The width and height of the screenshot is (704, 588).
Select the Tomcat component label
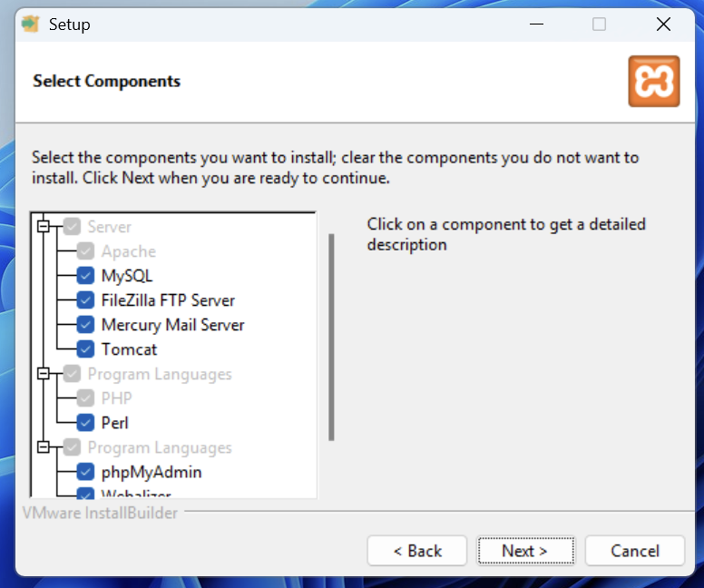pos(129,349)
